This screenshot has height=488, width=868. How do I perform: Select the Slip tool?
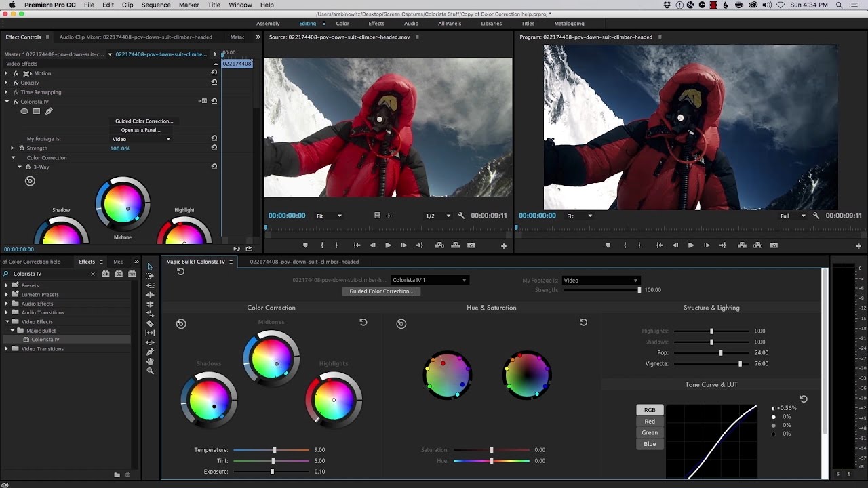point(150,333)
